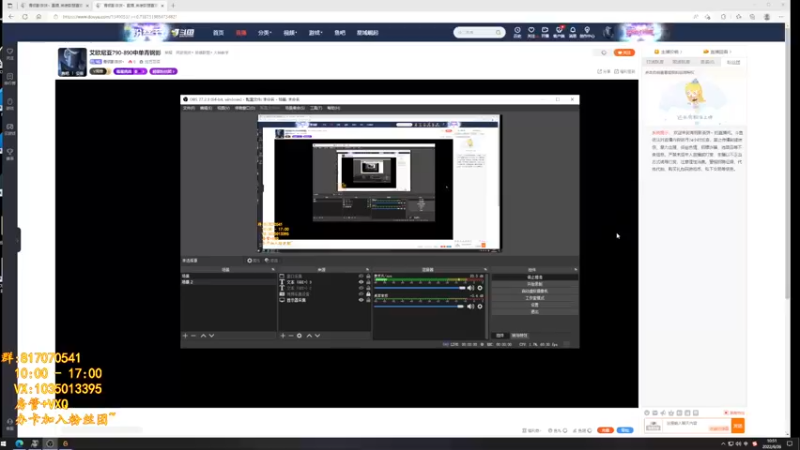Toggle eye visibility of second OBS source row
This screenshot has height=450, width=800.
pyautogui.click(x=361, y=282)
